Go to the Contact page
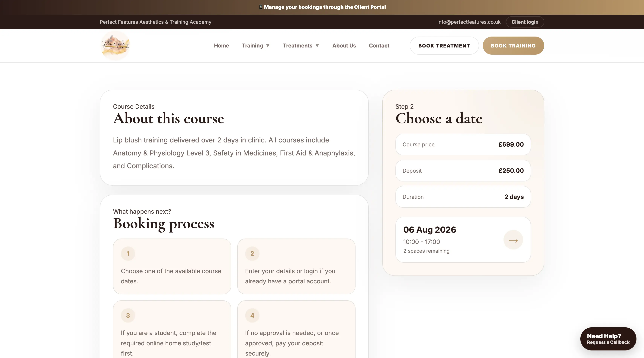Screen dimensions: 644x358 tap(379, 46)
